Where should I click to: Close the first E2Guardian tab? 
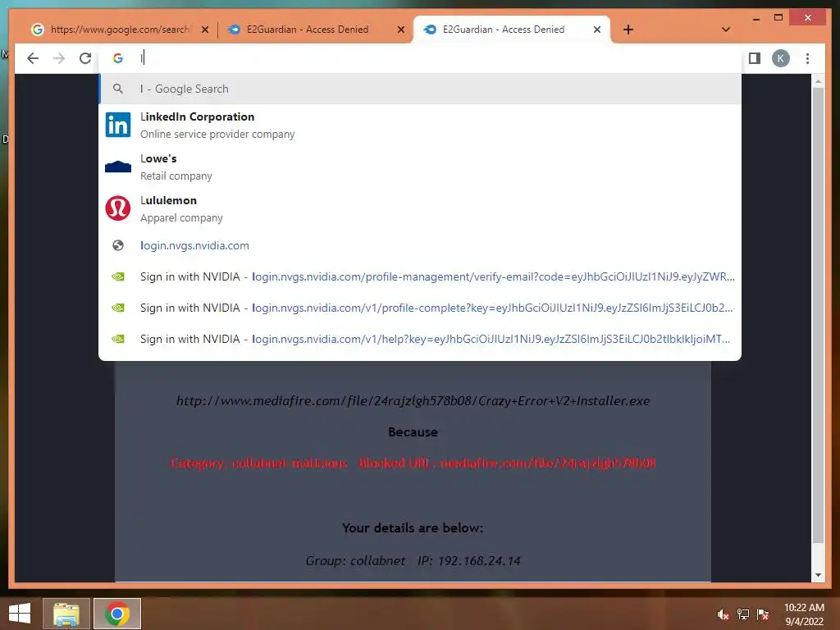pyautogui.click(x=400, y=30)
